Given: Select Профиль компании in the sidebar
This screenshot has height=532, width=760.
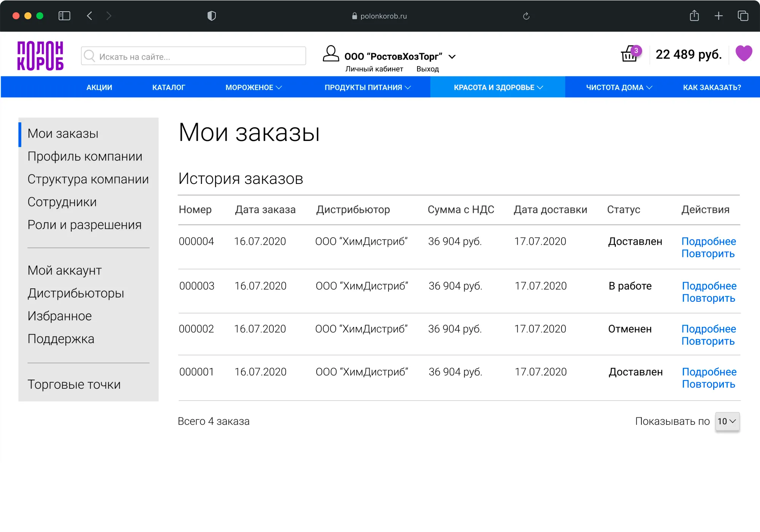Looking at the screenshot, I should coord(85,156).
